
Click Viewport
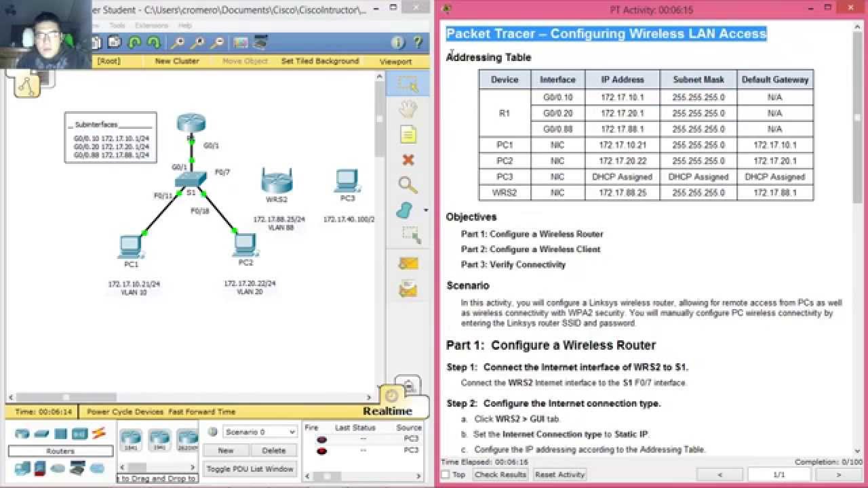coord(395,61)
